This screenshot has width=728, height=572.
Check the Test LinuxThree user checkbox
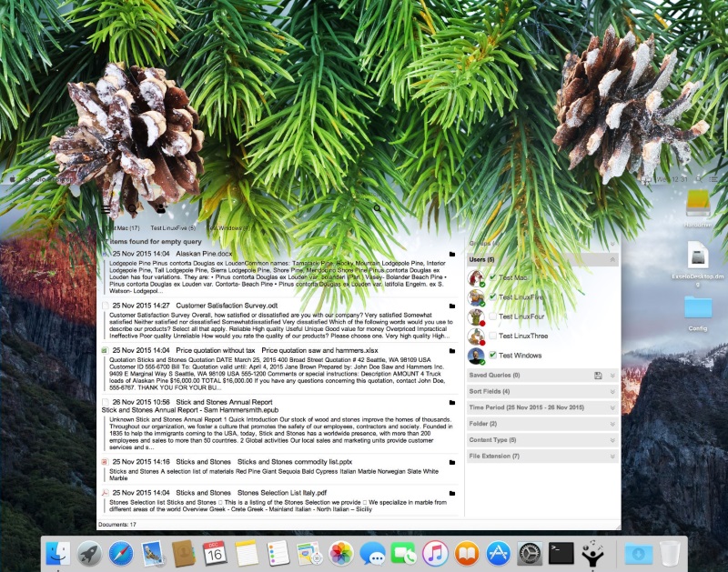492,336
